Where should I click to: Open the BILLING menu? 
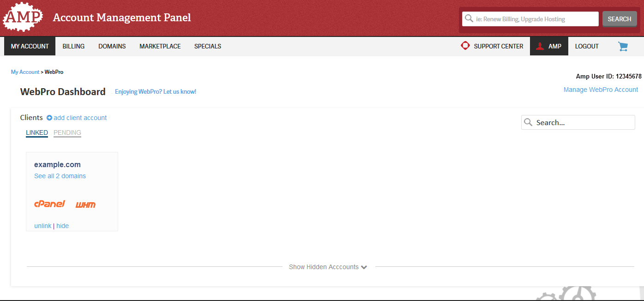(x=73, y=46)
